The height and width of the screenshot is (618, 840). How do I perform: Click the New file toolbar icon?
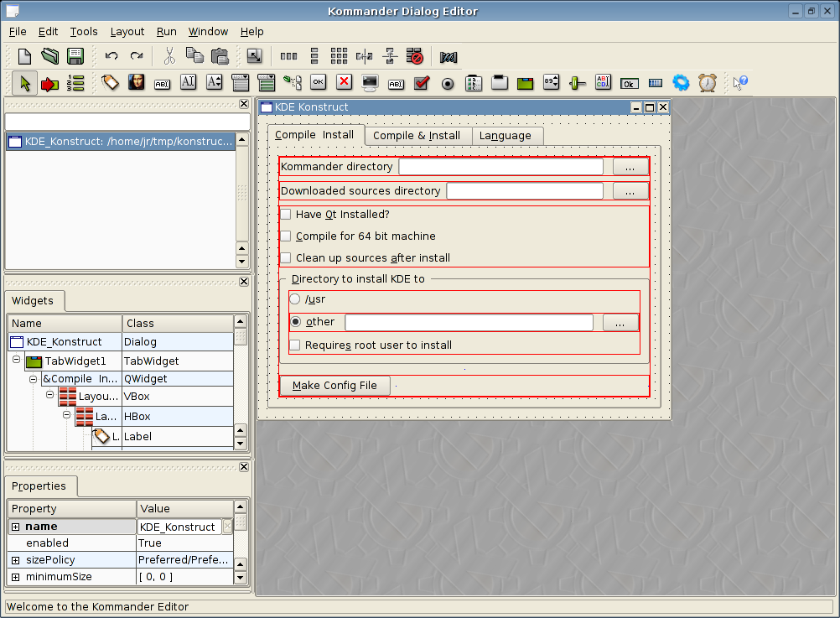coord(24,56)
